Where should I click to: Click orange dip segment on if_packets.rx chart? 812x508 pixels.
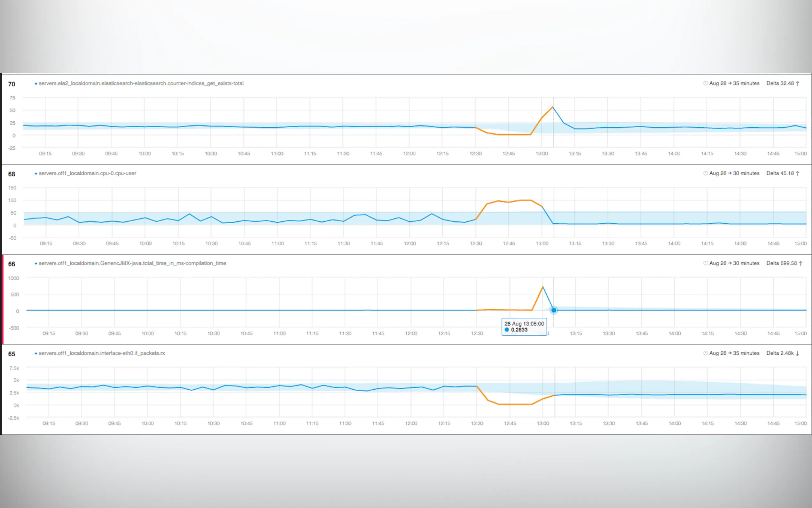[x=515, y=404]
